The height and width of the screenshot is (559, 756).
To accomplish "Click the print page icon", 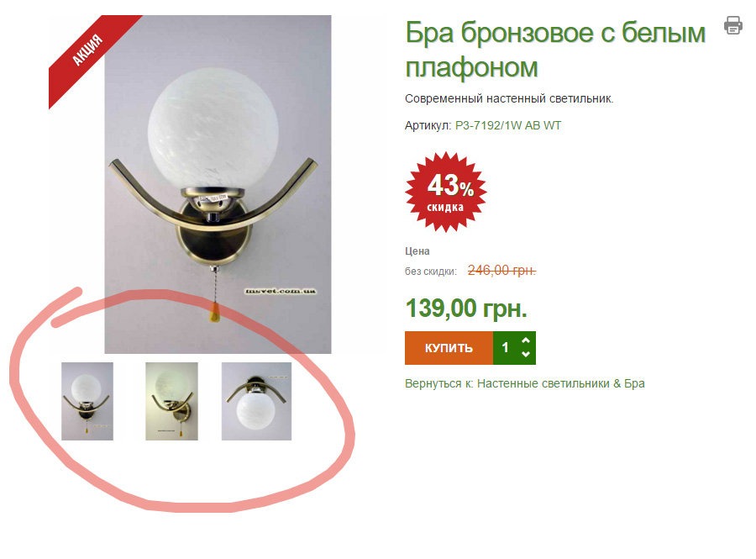I will tap(732, 25).
